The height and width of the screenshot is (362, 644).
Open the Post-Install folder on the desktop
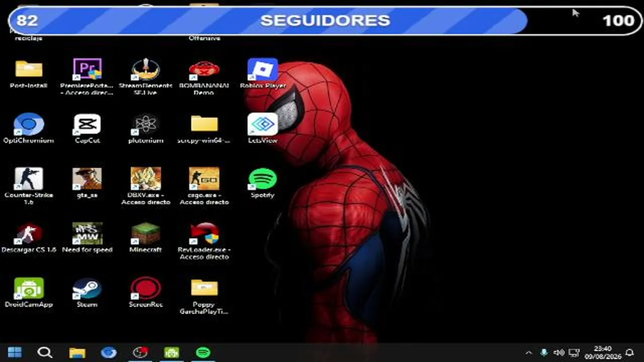click(29, 69)
